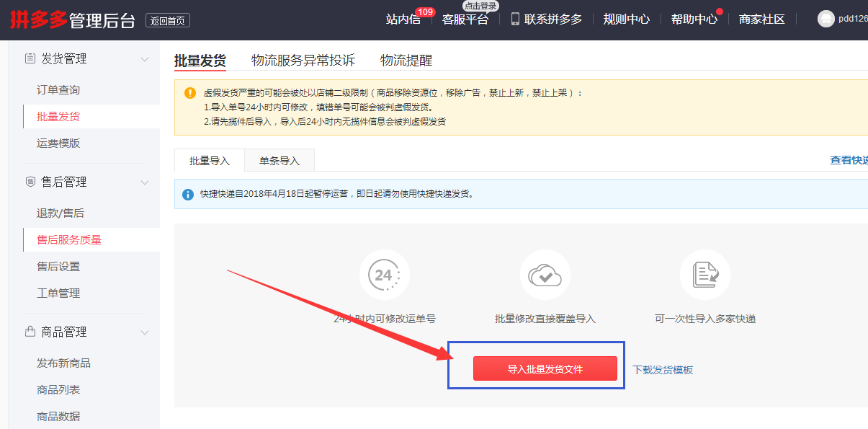Open 商品列表 in sidebar
Image resolution: width=868 pixels, height=429 pixels.
(58, 390)
